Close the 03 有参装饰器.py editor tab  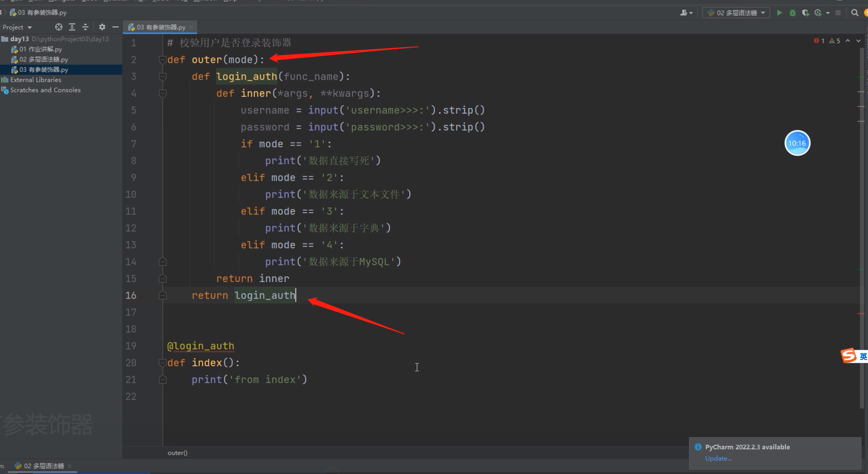191,27
